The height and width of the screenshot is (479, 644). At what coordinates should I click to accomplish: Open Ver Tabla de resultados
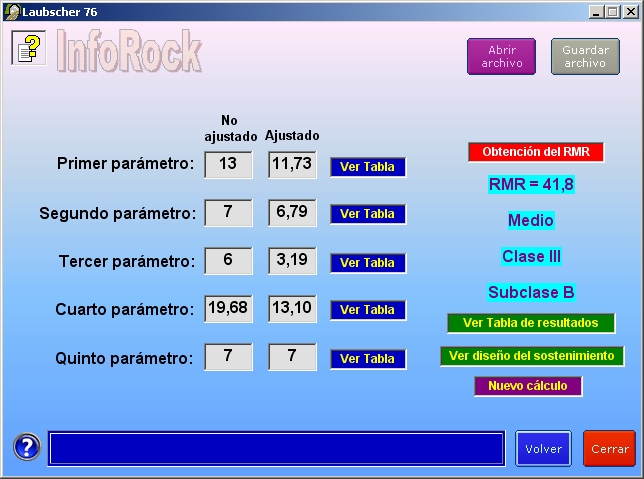tap(531, 323)
